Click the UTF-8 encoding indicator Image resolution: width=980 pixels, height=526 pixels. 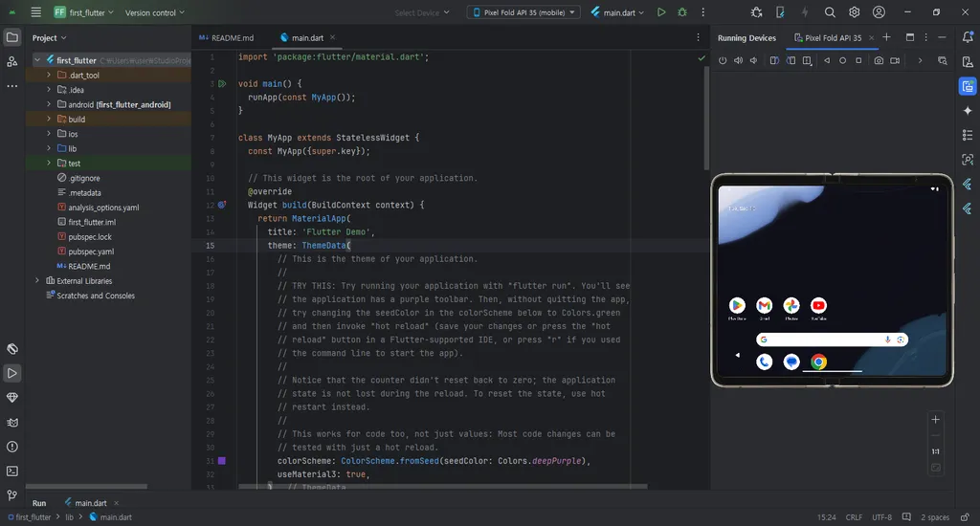(881, 517)
